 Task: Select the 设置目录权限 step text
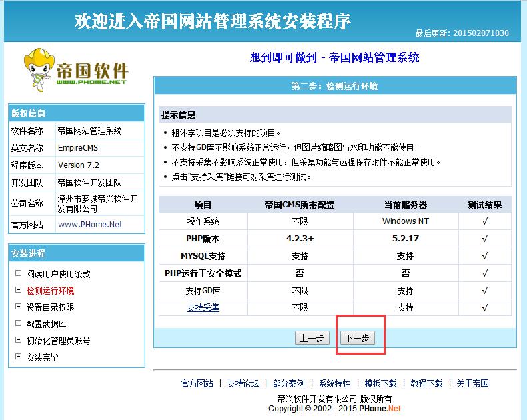point(50,307)
